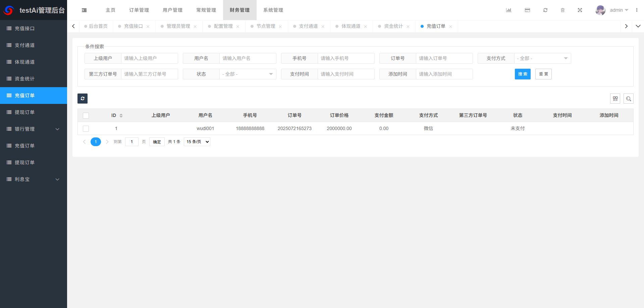Image resolution: width=644 pixels, height=308 pixels.
Task: Refresh the order table with the blue refresh icon
Action: [83, 99]
